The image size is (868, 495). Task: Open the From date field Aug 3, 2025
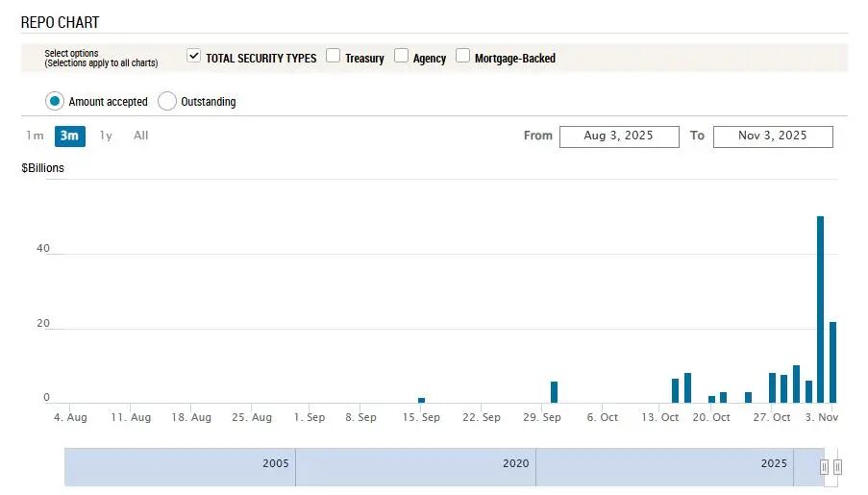(x=619, y=136)
